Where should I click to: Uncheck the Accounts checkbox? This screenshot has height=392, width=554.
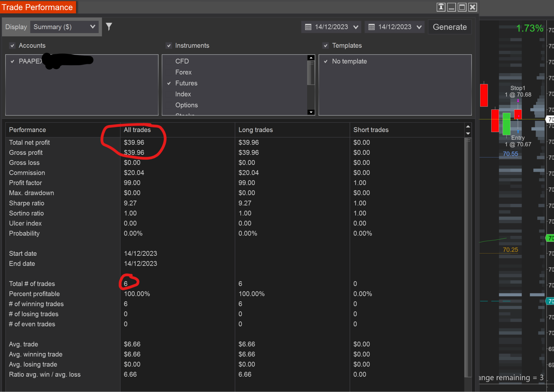tap(12, 45)
